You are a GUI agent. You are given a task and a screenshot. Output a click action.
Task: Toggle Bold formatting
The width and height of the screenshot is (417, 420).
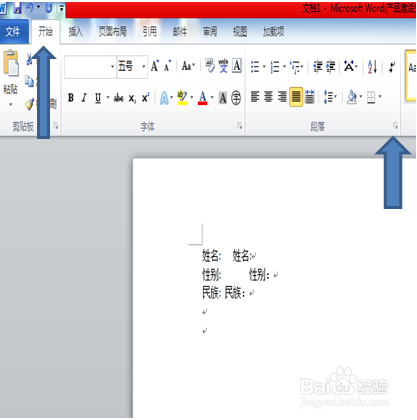click(x=71, y=98)
